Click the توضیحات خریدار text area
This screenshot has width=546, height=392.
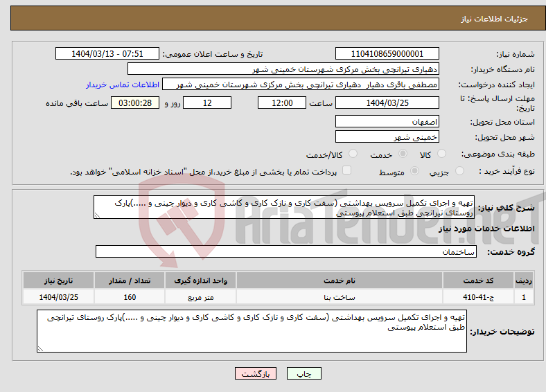tap(252, 331)
